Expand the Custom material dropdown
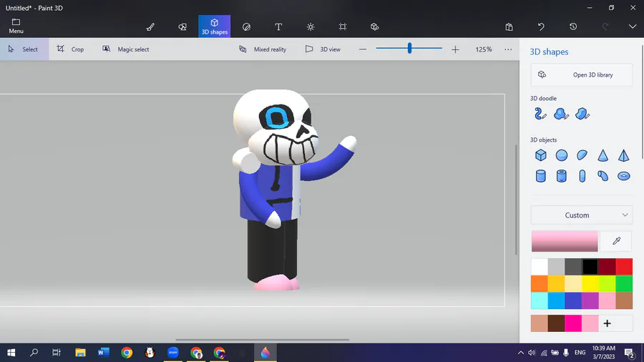 point(582,215)
